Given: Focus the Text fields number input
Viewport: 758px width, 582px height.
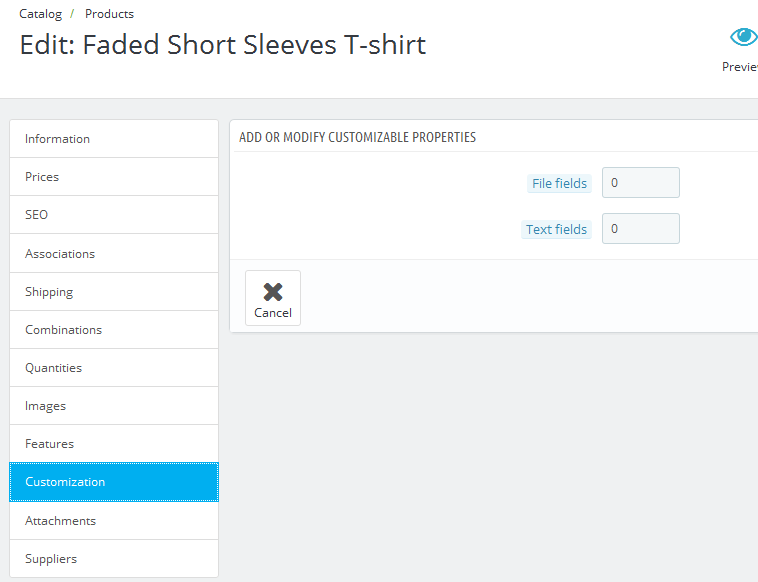Looking at the screenshot, I should (640, 229).
